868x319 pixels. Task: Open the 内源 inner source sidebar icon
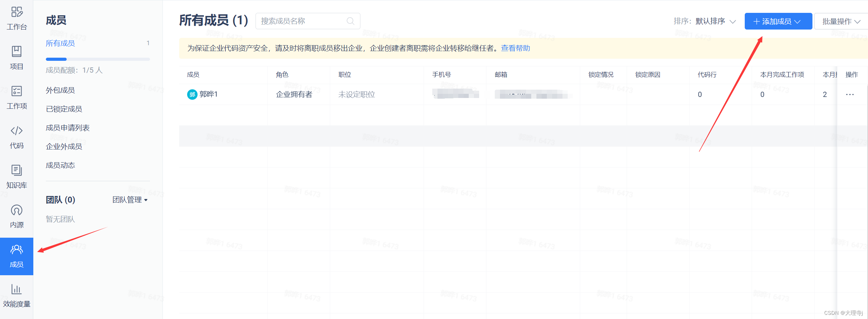point(17,216)
